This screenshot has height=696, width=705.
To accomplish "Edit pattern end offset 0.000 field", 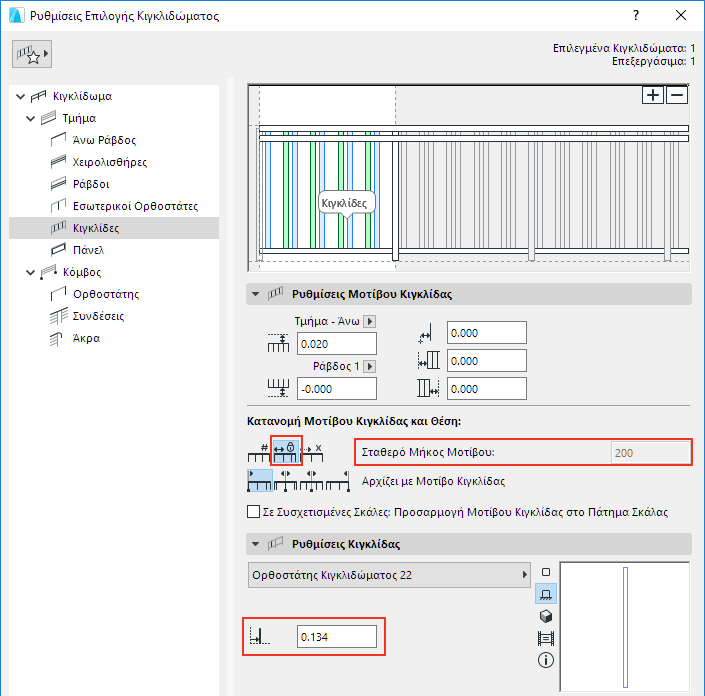I will click(x=486, y=389).
